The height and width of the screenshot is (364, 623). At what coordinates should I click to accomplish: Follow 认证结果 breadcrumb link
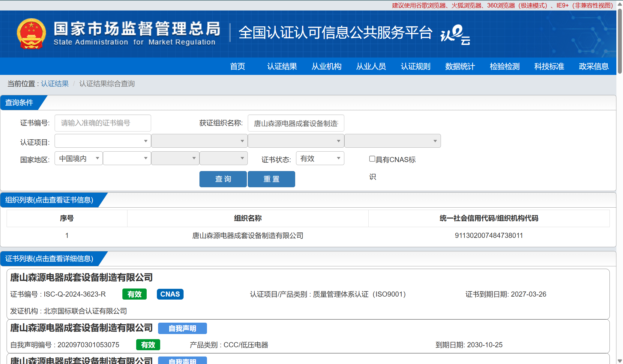point(55,84)
